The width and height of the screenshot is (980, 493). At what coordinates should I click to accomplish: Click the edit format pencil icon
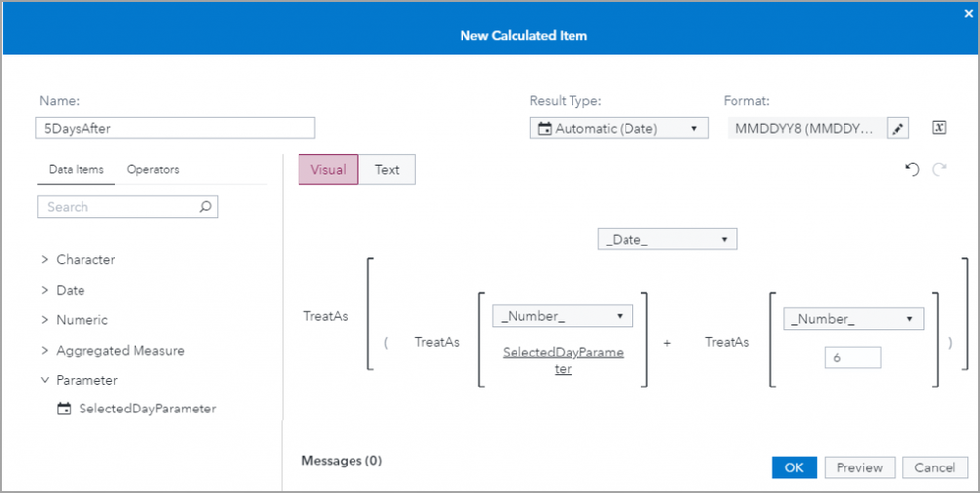pyautogui.click(x=898, y=128)
